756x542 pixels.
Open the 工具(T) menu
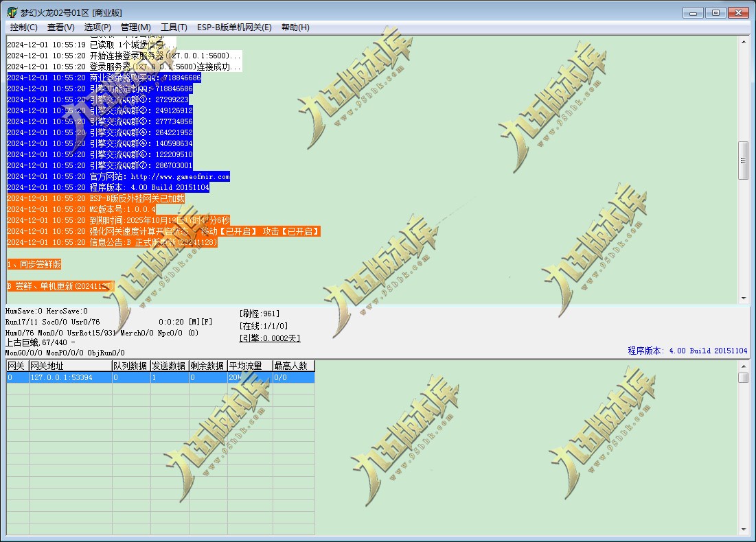[174, 27]
